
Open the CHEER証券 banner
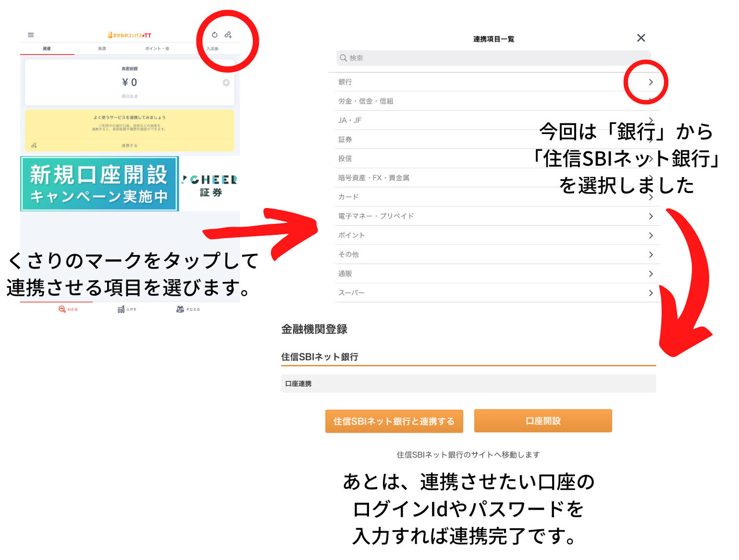(210, 184)
